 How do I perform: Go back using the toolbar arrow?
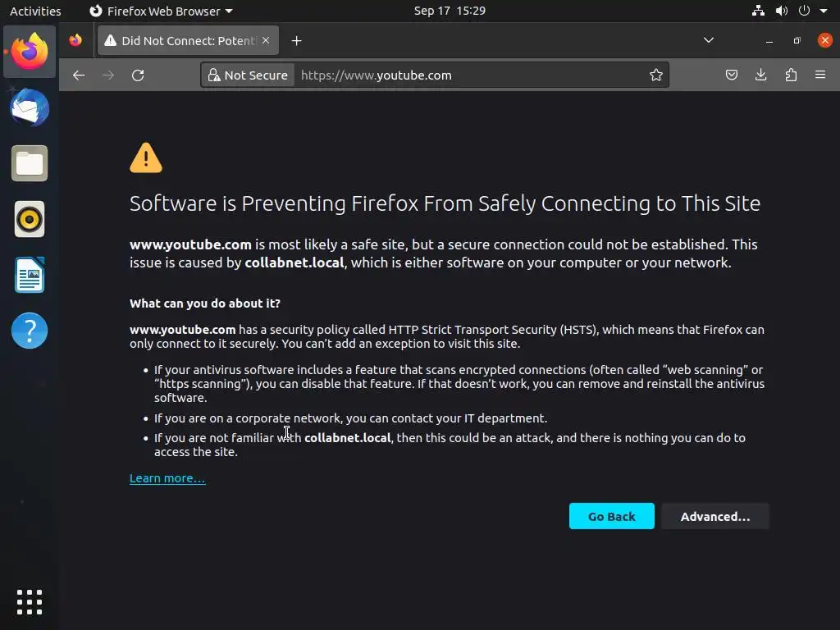click(x=79, y=75)
